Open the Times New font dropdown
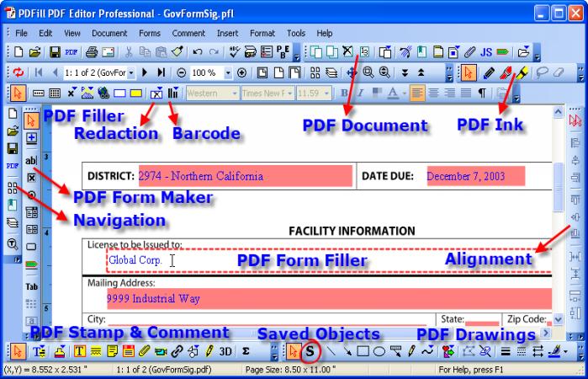 tap(290, 93)
